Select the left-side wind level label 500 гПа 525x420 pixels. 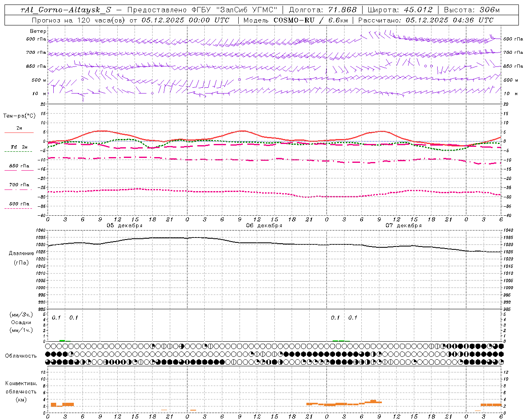click(36, 39)
